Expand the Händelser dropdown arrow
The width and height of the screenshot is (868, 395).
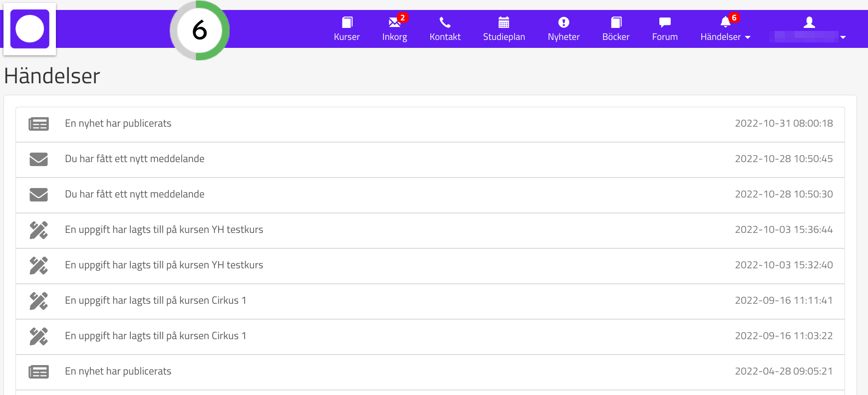point(748,37)
